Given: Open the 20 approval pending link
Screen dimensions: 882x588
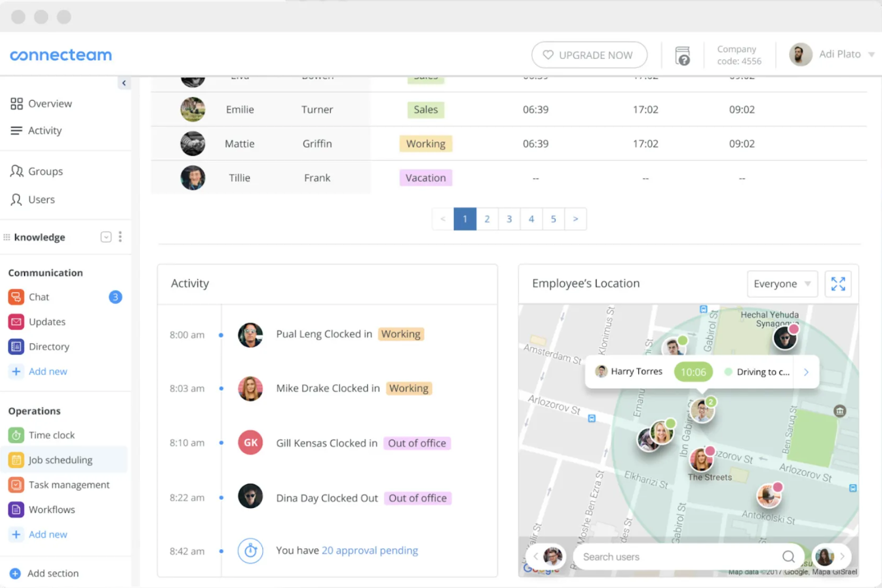Looking at the screenshot, I should [x=369, y=550].
